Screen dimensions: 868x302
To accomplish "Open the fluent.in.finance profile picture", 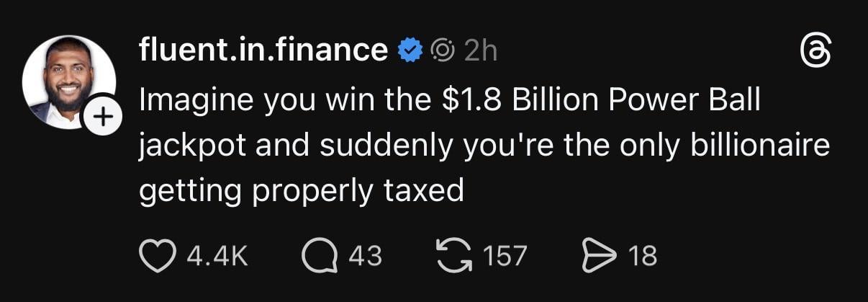I will 68,81.
